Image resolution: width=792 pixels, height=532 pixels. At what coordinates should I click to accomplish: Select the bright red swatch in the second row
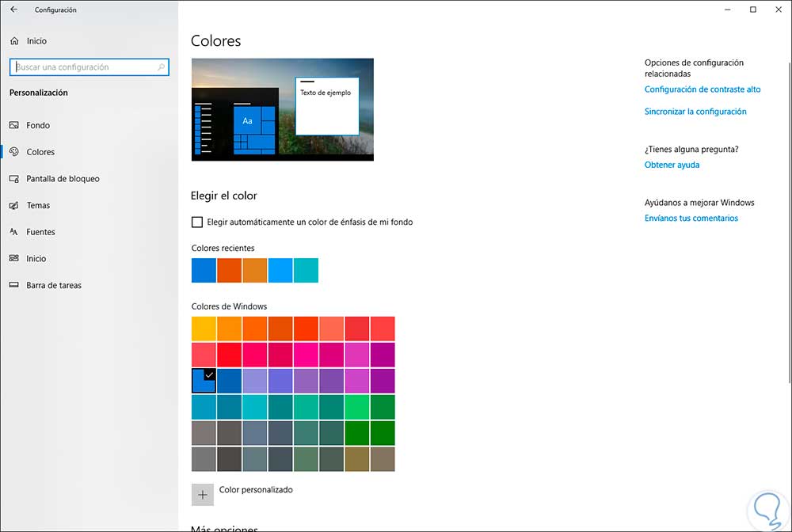click(x=230, y=355)
